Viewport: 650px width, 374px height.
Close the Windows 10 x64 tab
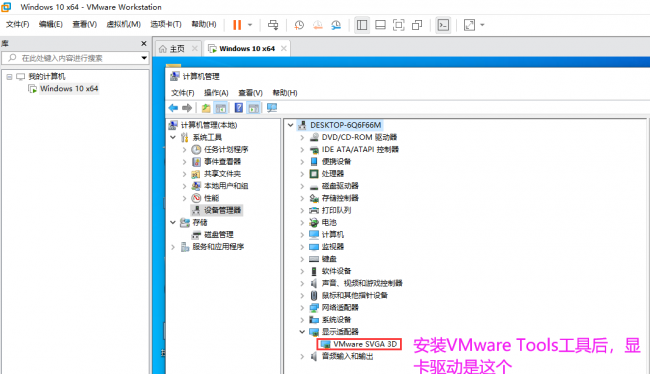point(284,49)
